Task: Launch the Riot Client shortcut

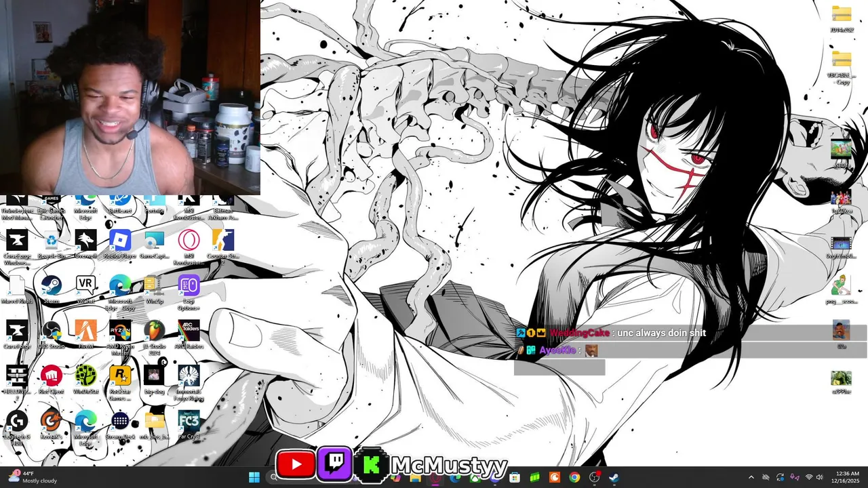Action: [52, 380]
